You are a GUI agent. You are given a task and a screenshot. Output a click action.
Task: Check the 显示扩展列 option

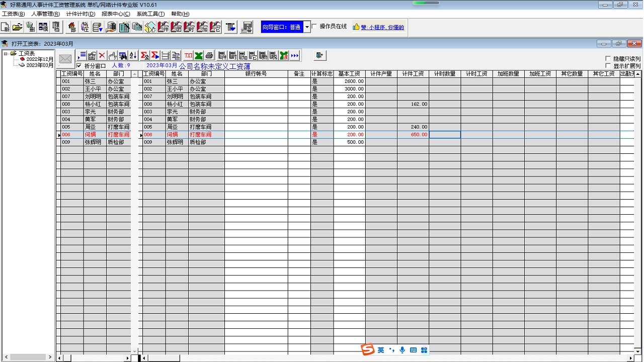608,66
